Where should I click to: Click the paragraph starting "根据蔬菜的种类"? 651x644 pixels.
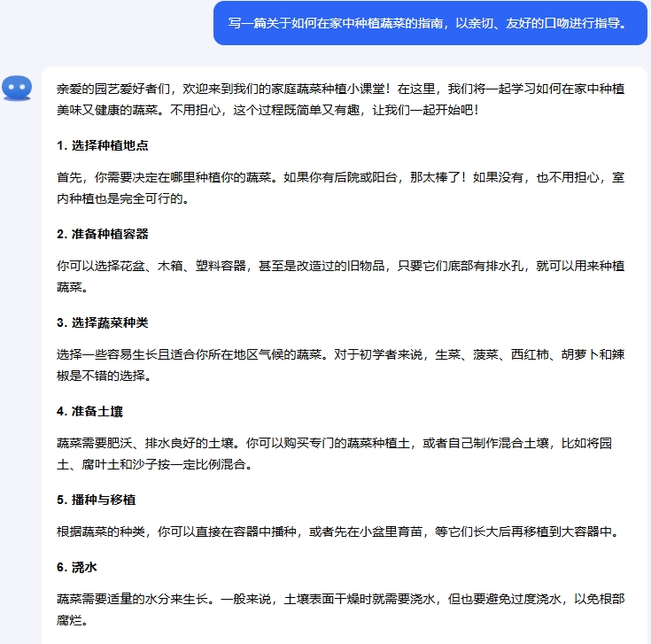338,531
